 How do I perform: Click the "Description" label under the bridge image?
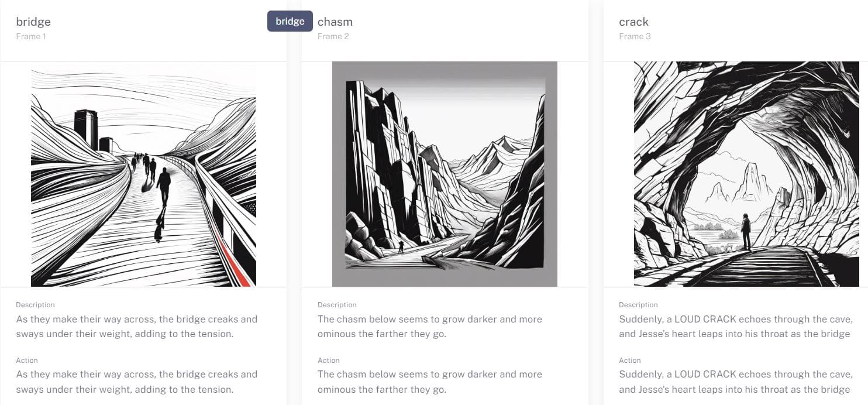coord(35,305)
